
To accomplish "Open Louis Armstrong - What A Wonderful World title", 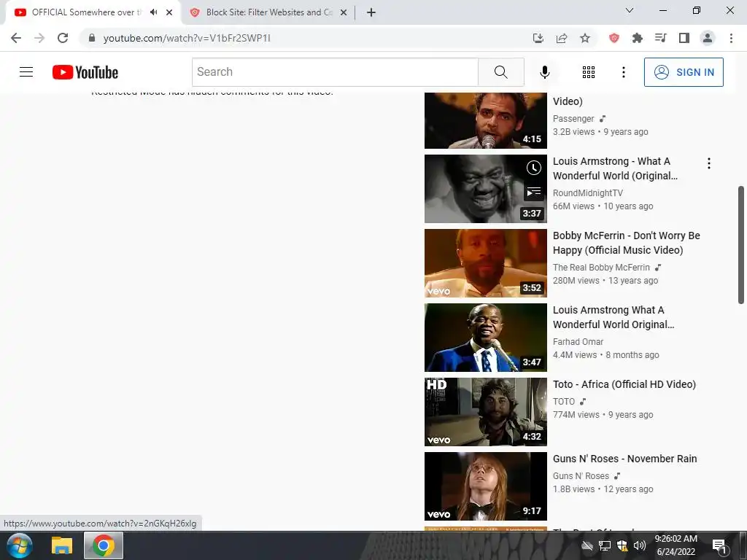I will (x=615, y=168).
